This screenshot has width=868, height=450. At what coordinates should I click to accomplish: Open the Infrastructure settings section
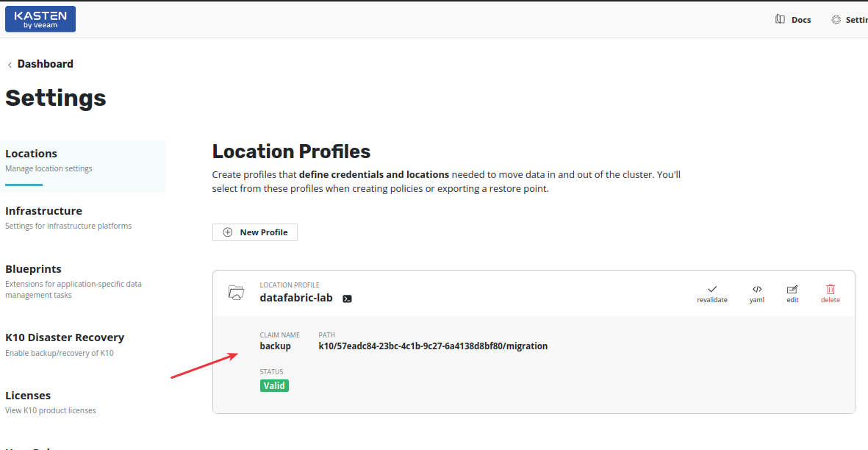[x=44, y=211]
